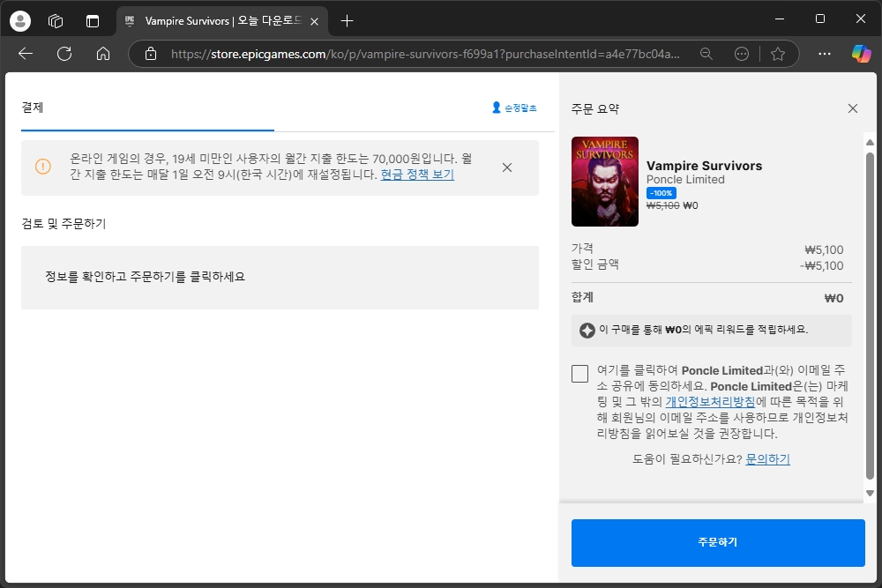Image resolution: width=882 pixels, height=588 pixels.
Task: Click the orange warning icon in notice
Action: coord(42,167)
